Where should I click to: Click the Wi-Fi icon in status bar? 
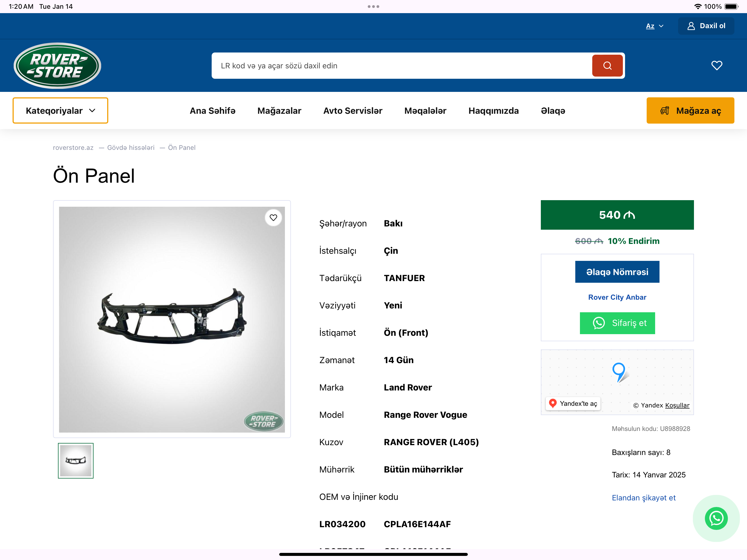698,6
